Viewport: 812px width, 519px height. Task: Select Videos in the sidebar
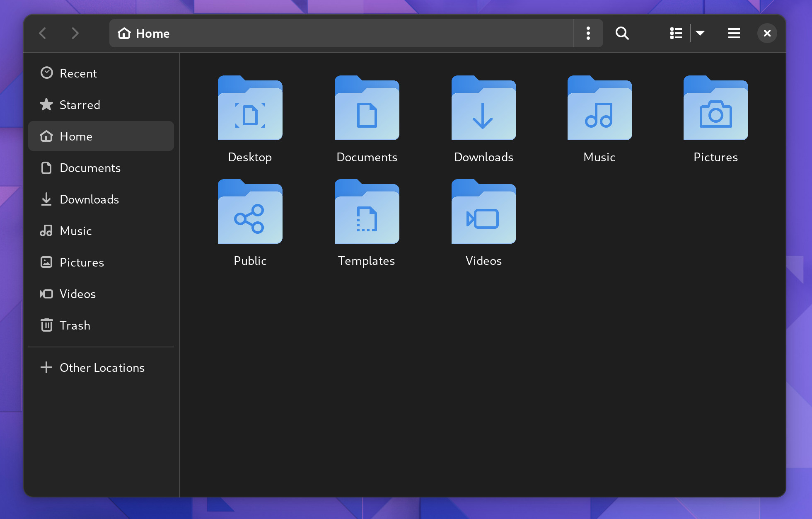[x=78, y=293]
